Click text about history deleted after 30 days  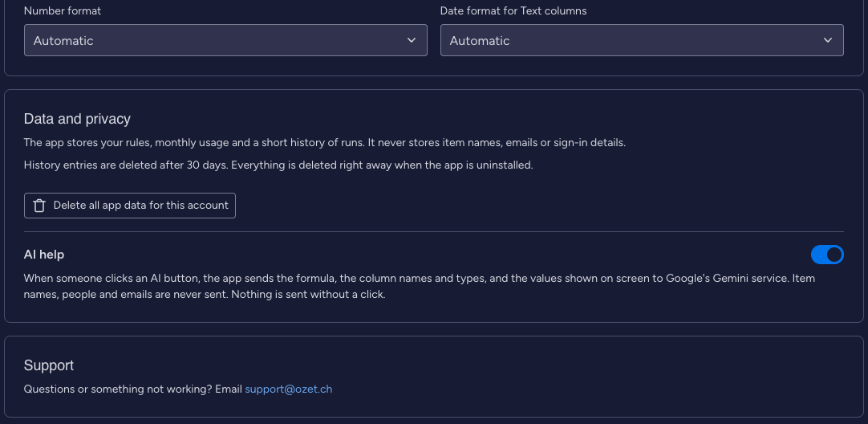(x=278, y=165)
